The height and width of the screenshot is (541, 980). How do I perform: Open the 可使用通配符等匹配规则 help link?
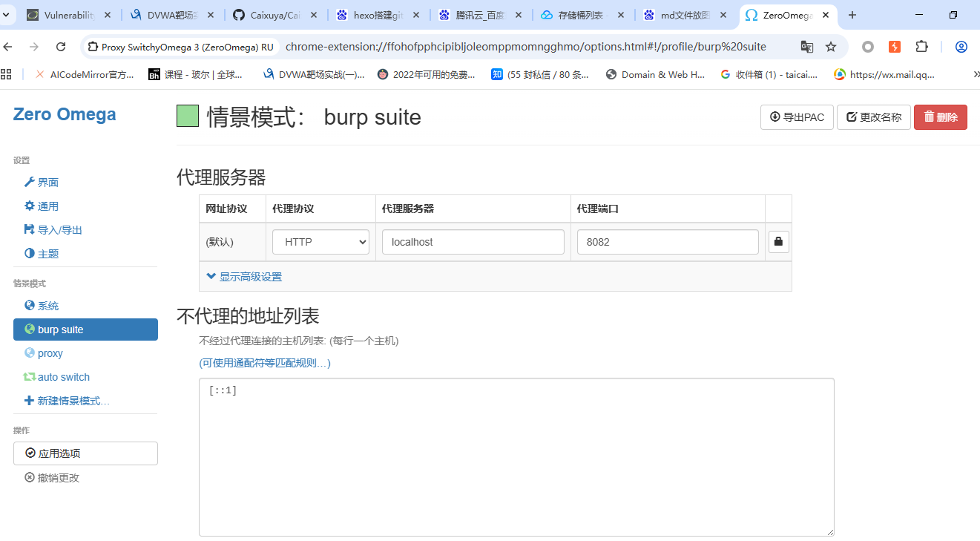tap(265, 363)
